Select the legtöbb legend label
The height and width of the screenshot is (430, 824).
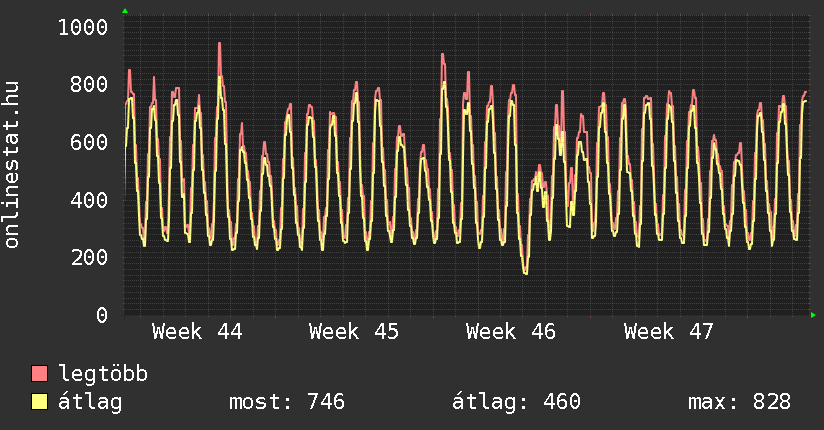point(103,374)
